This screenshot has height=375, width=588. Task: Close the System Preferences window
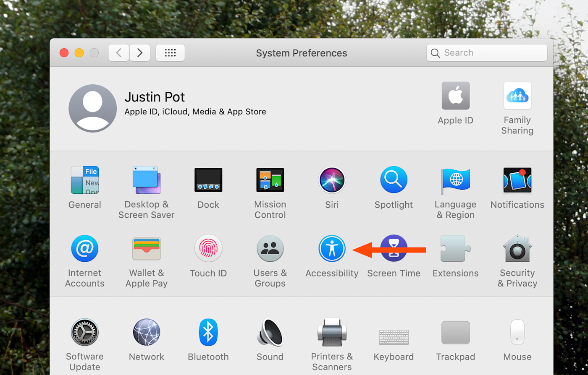point(64,53)
